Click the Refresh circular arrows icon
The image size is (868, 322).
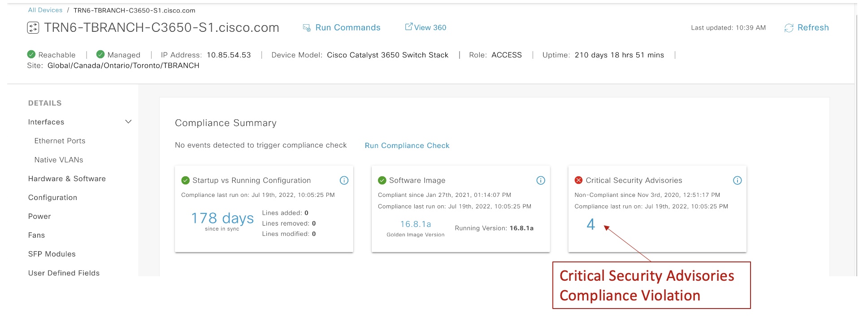789,28
